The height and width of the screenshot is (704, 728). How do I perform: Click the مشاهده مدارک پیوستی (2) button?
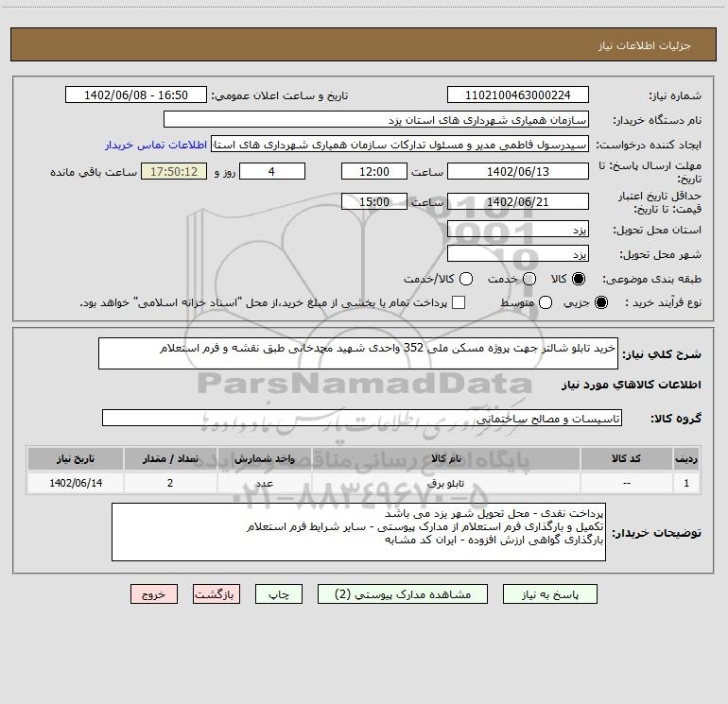(x=403, y=594)
